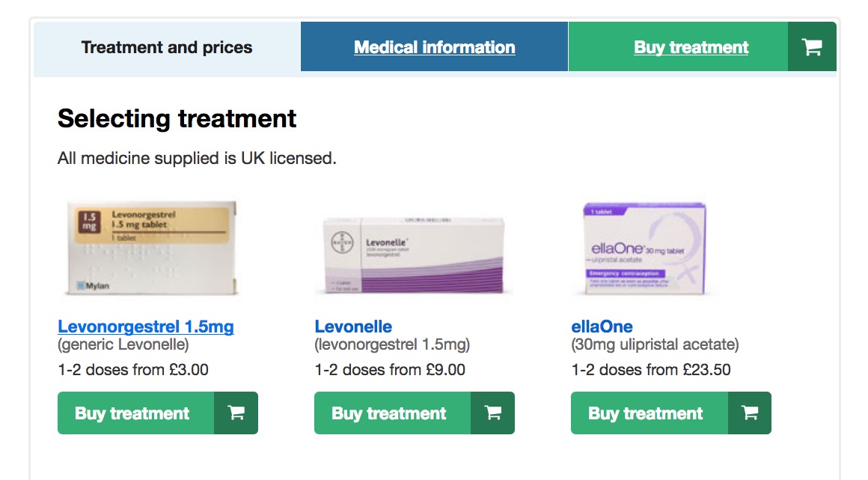Viewport: 868px width, 480px height.
Task: Follow the ellaOne product link
Action: tap(602, 327)
